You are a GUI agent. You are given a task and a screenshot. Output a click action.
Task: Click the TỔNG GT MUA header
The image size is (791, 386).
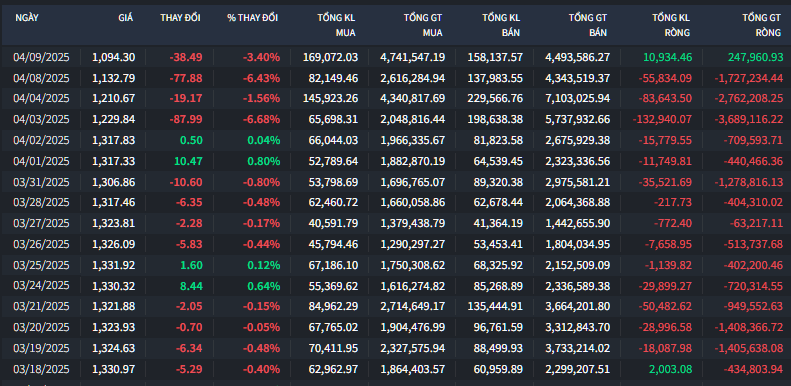click(x=423, y=25)
